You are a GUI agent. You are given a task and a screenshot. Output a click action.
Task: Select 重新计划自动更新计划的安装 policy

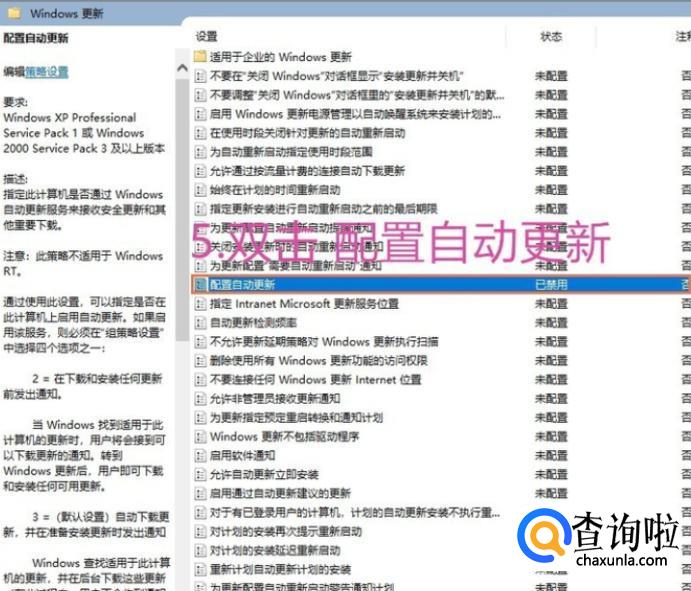(x=280, y=569)
